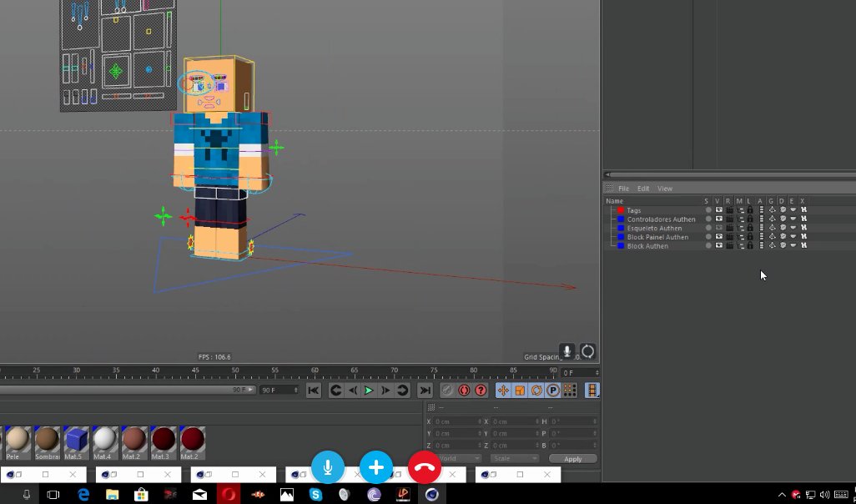Toggle render clapperboard for Tags layer
The height and width of the screenshot is (504, 856).
(x=729, y=209)
